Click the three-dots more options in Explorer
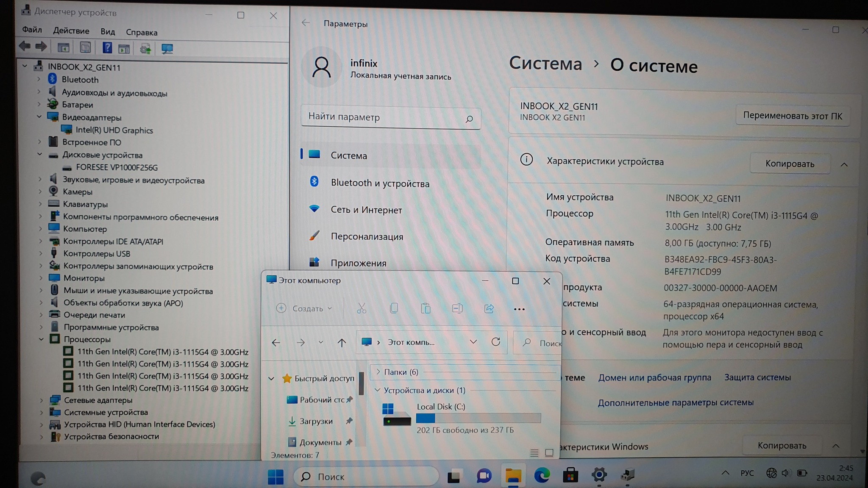Viewport: 868px width, 488px height. pos(519,309)
